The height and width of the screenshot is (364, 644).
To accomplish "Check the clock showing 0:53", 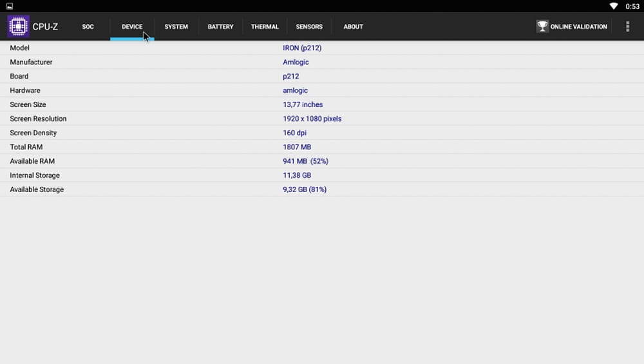I will (632, 6).
